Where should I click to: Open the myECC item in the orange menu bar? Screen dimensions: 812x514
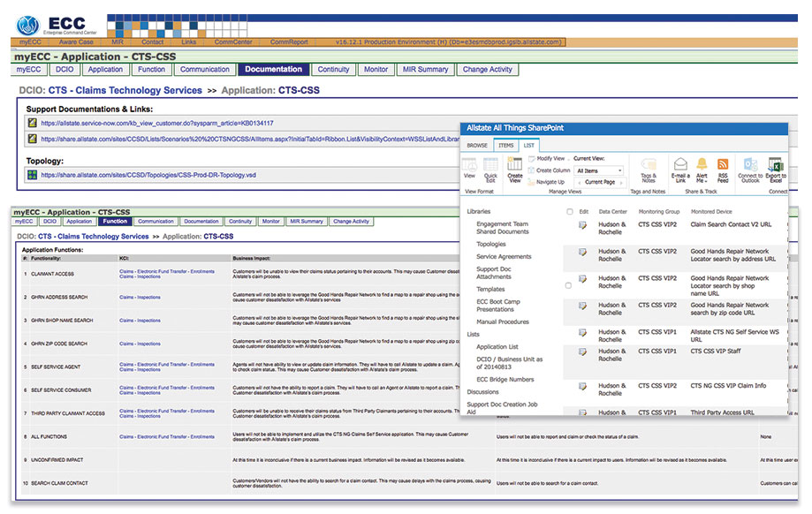pyautogui.click(x=31, y=42)
